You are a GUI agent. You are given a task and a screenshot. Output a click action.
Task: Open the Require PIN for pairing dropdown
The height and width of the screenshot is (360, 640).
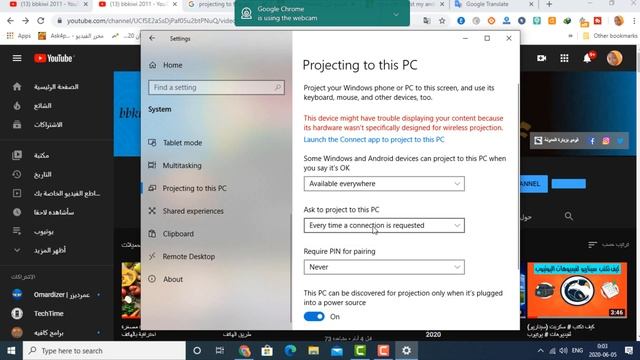pyautogui.click(x=384, y=267)
